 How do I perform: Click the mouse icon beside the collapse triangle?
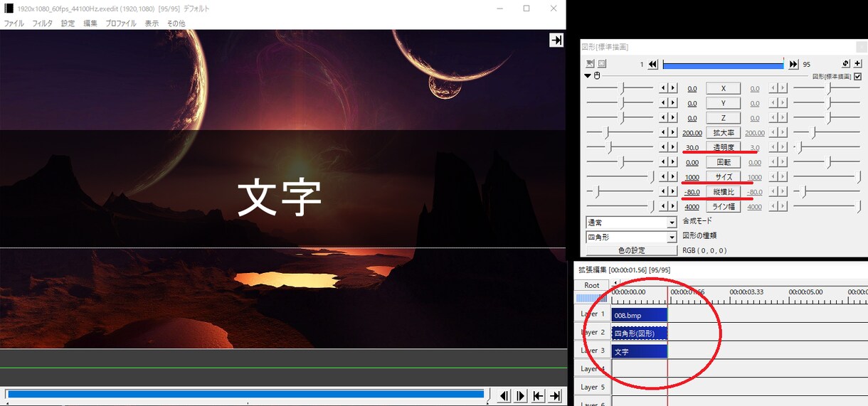coord(597,76)
